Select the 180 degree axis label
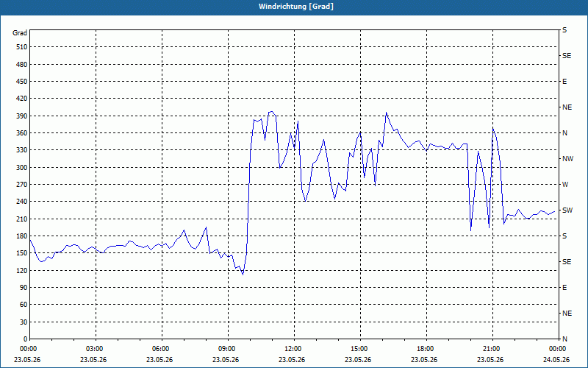This screenshot has height=368, width=588. tap(22, 236)
